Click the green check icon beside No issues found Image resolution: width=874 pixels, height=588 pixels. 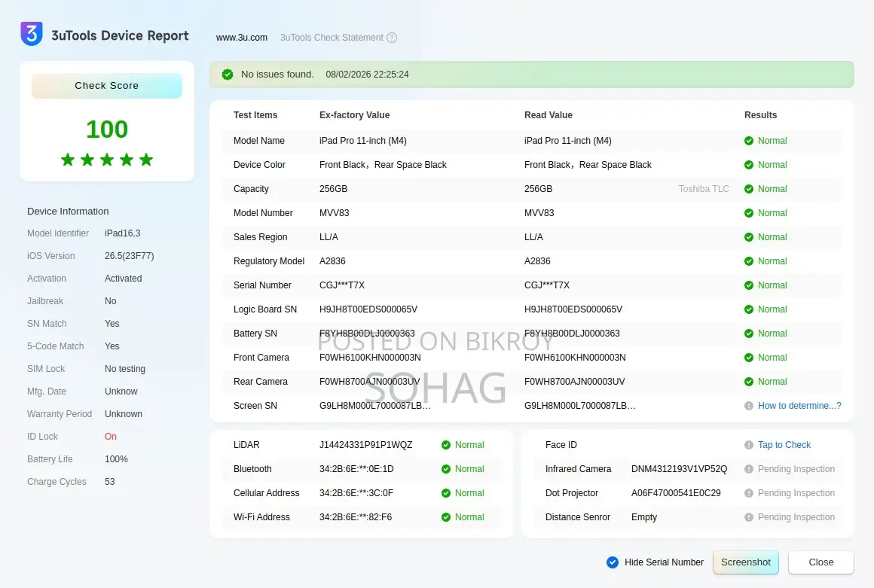click(228, 75)
